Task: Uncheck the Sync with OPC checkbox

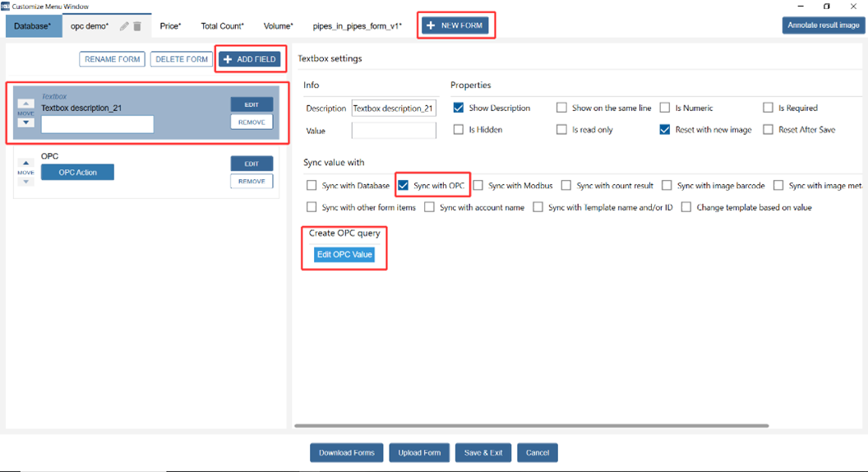Action: coord(403,186)
